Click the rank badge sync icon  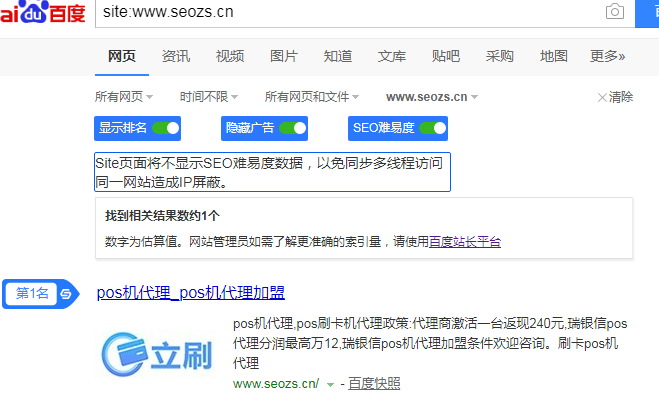point(66,294)
